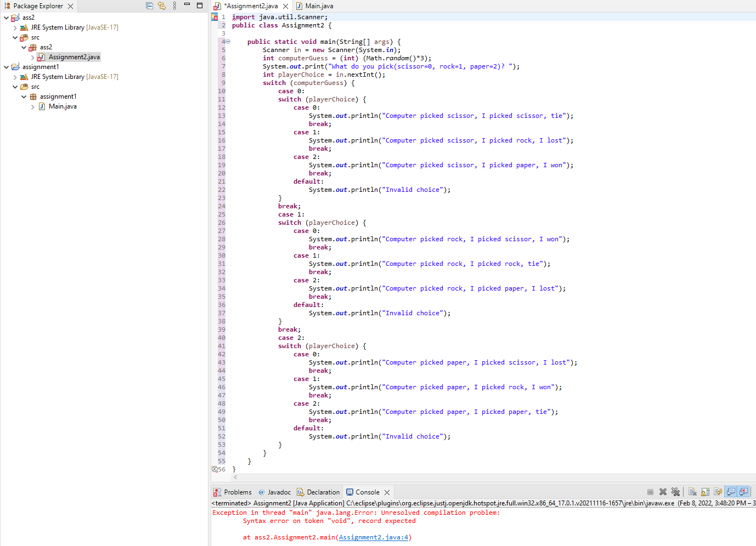Minimize the Package Explorer view
The width and height of the screenshot is (756, 546).
pos(187,5)
